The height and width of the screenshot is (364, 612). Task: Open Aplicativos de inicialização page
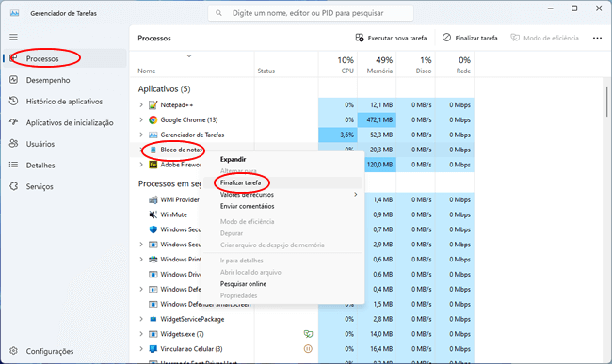click(70, 123)
